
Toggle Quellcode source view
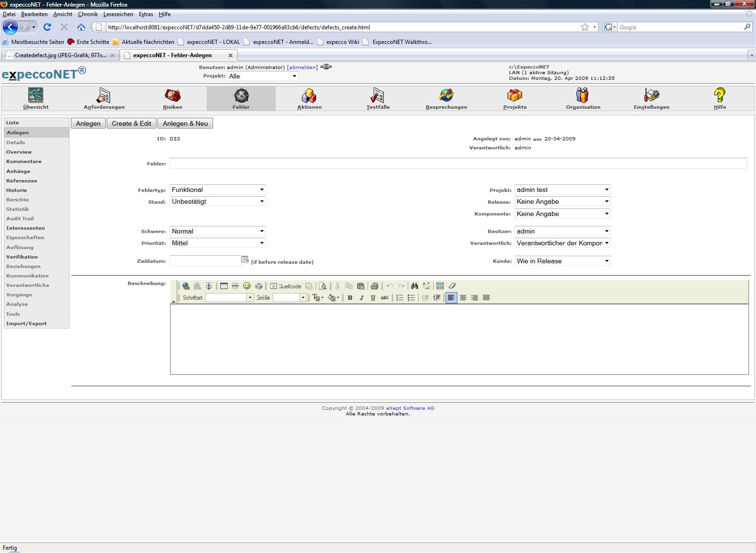(285, 286)
